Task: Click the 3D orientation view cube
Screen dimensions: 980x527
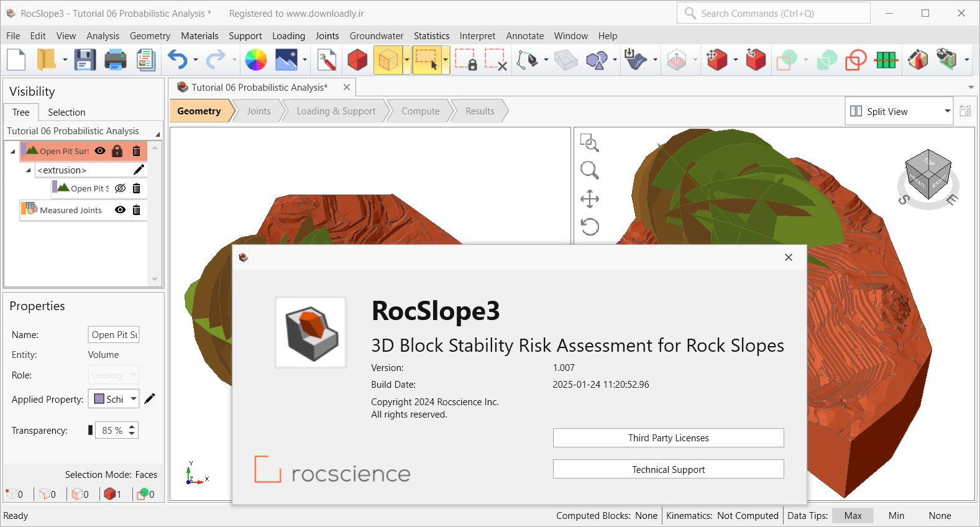Action: tap(928, 175)
